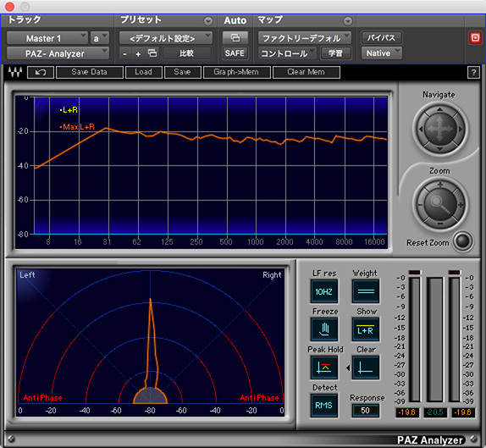Click the Save Data menu button
Image resolution: width=486 pixels, height=448 pixels.
pyautogui.click(x=89, y=72)
